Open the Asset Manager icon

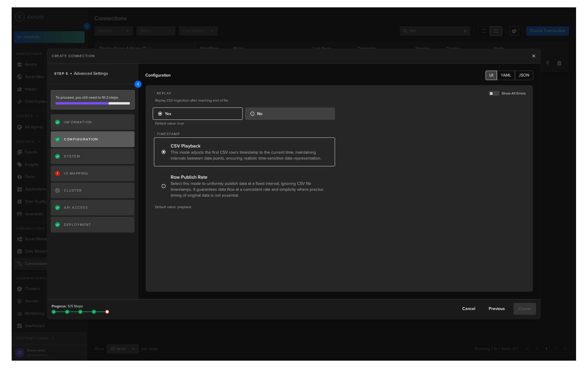click(20, 239)
